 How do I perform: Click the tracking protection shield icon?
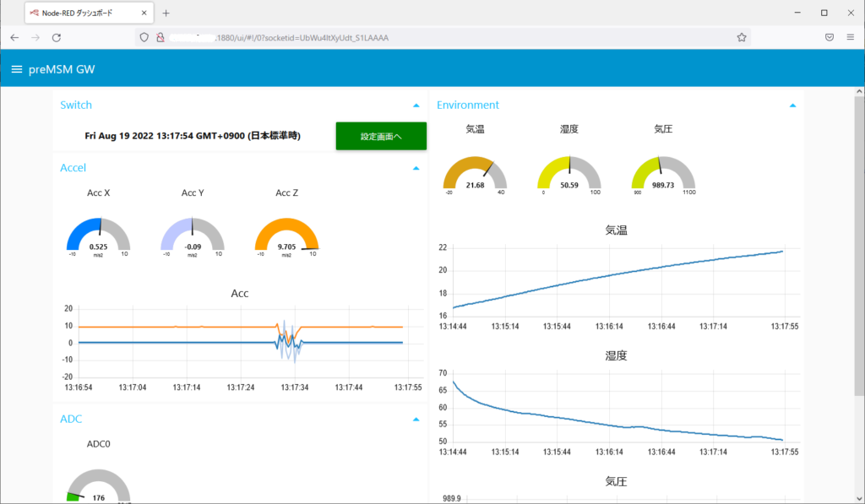144,38
